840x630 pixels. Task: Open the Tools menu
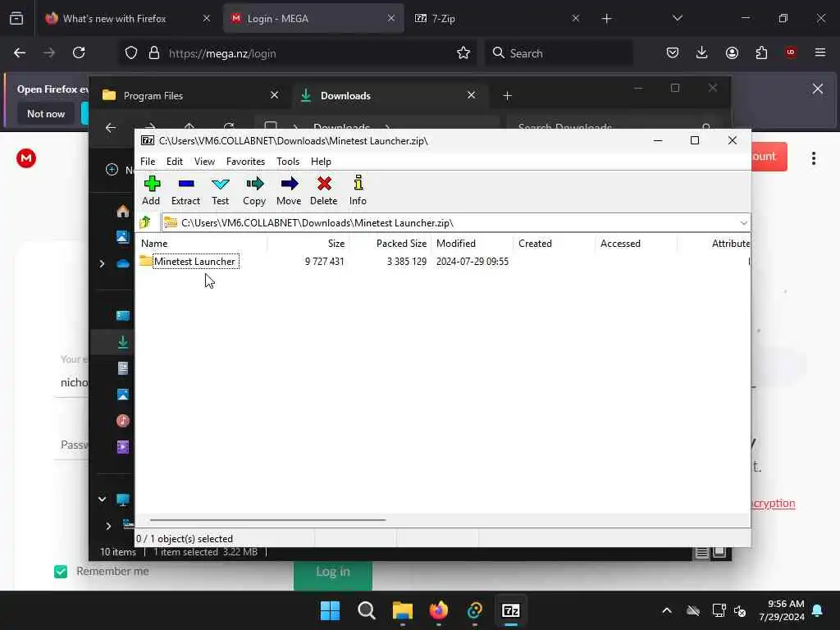click(288, 162)
